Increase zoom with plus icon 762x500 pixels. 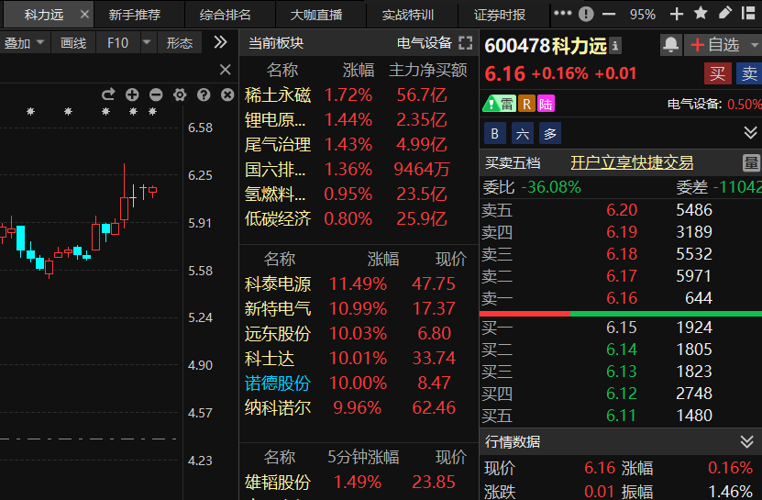point(676,14)
